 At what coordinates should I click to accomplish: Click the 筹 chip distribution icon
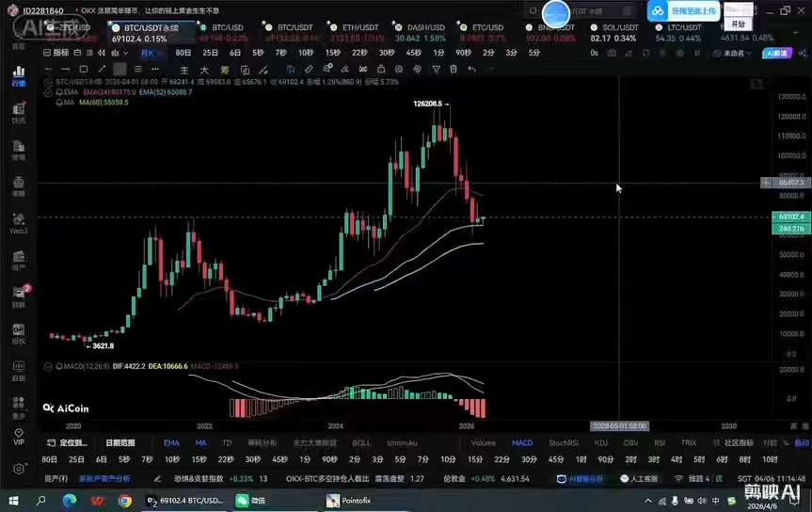tap(224, 70)
